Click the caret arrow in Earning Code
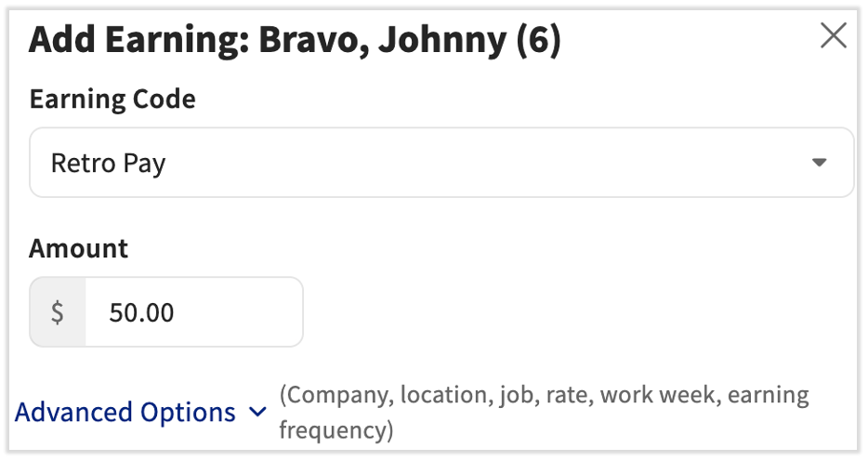 pyautogui.click(x=819, y=163)
